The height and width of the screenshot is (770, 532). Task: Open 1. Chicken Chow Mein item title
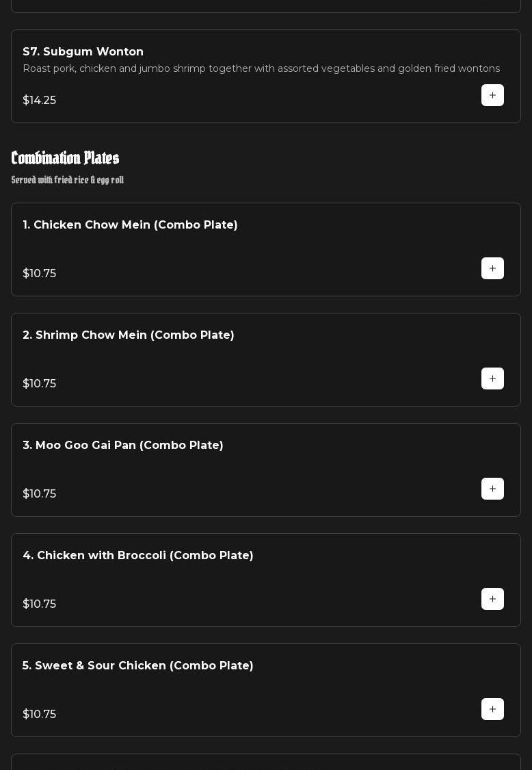pos(130,225)
